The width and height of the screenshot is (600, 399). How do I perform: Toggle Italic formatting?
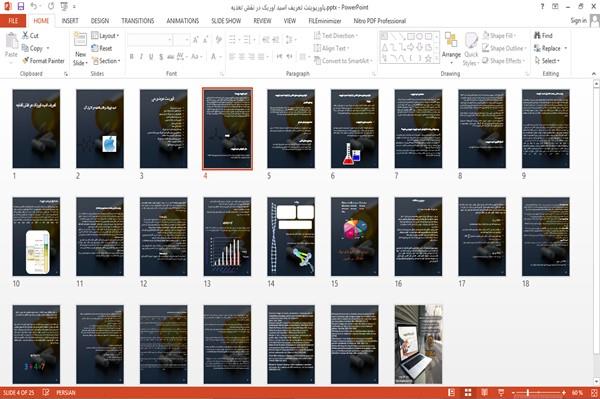point(141,57)
